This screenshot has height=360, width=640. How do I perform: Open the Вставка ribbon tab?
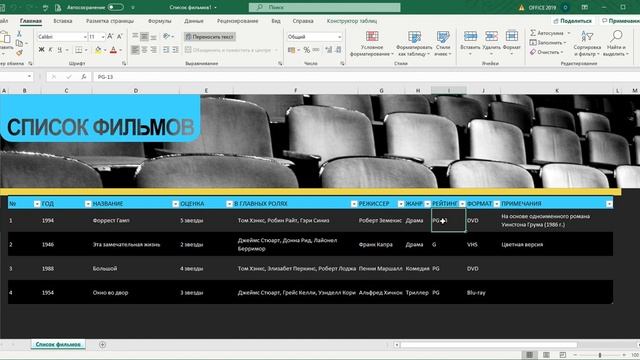pyautogui.click(x=62, y=21)
